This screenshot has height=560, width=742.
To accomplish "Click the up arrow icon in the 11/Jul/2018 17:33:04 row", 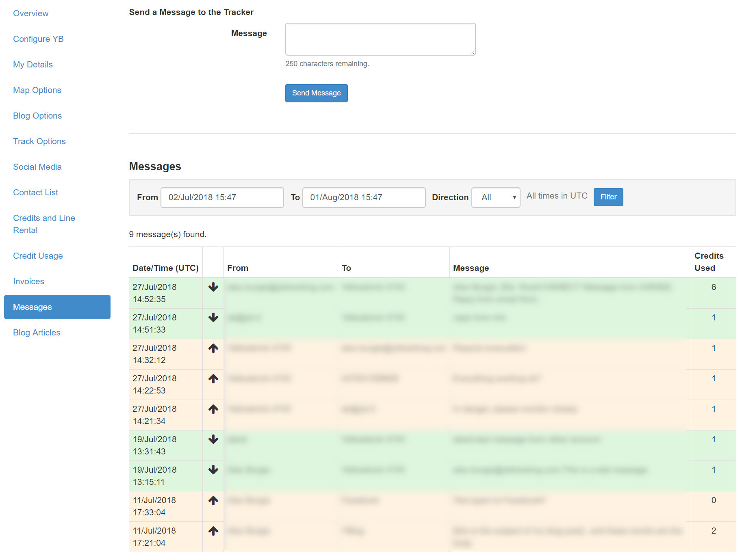I will point(213,500).
